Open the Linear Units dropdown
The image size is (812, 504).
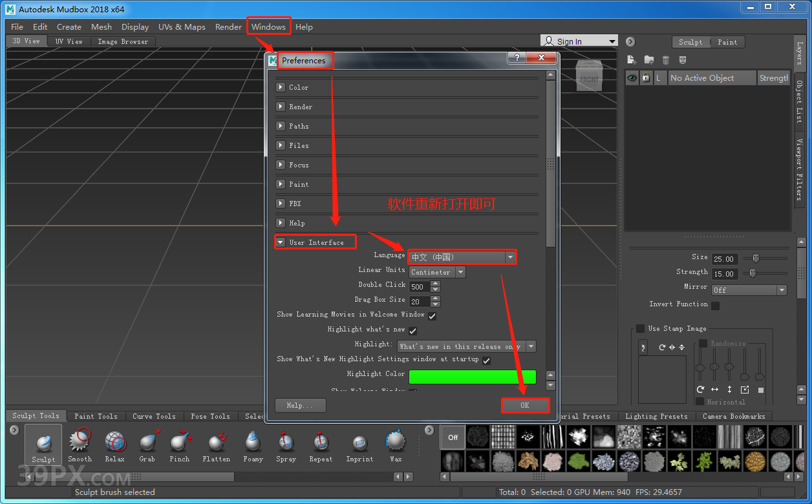pyautogui.click(x=437, y=272)
